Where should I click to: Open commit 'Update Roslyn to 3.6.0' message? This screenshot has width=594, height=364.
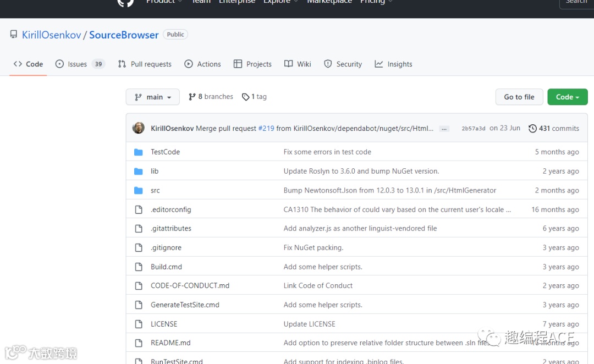361,171
